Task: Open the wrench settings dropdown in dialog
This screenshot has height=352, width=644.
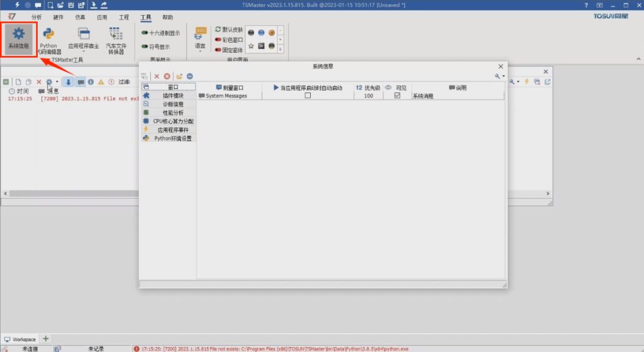Action: [499, 76]
